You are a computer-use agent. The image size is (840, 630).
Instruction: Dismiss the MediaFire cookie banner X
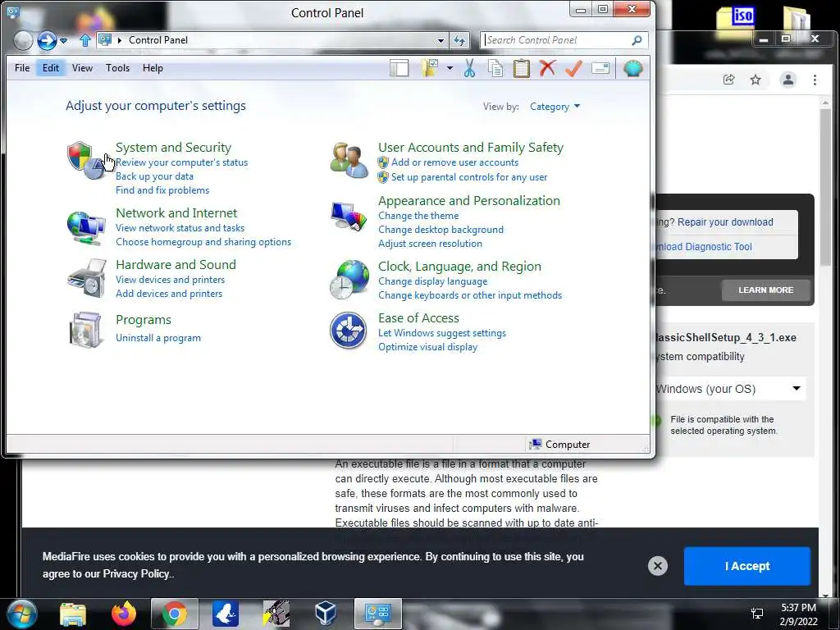coord(658,566)
